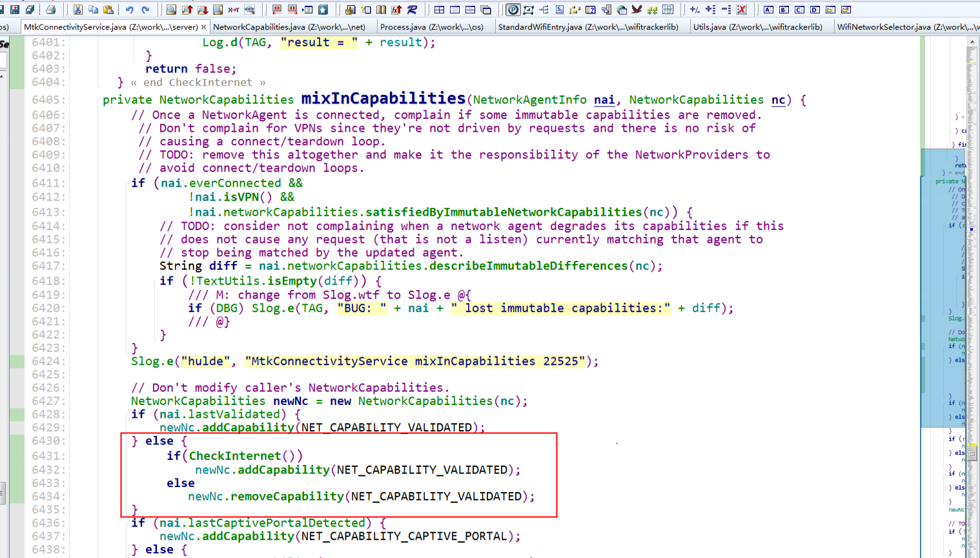Open the context help question-mark icon
The image size is (980, 558).
coord(591,10)
